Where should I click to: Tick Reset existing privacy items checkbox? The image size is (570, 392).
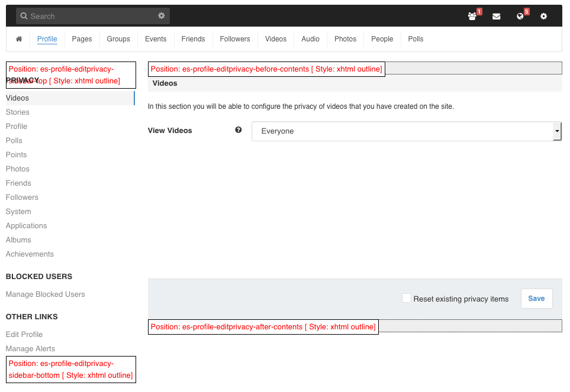pos(407,298)
